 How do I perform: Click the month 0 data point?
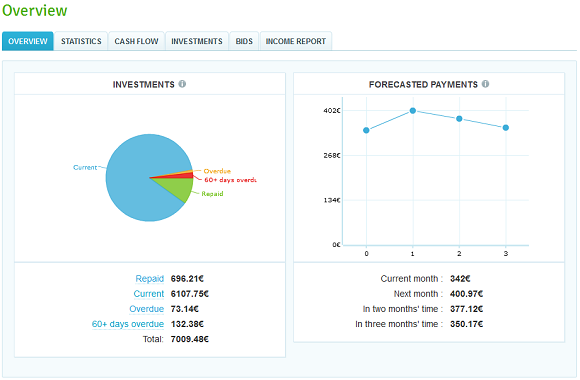(366, 130)
